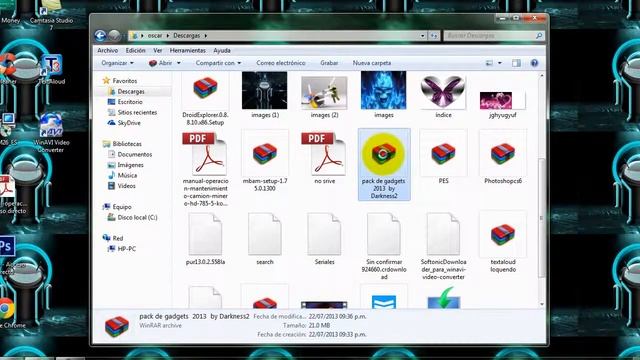Click the scrollbar down arrow
640x360 pixels.
(542, 304)
